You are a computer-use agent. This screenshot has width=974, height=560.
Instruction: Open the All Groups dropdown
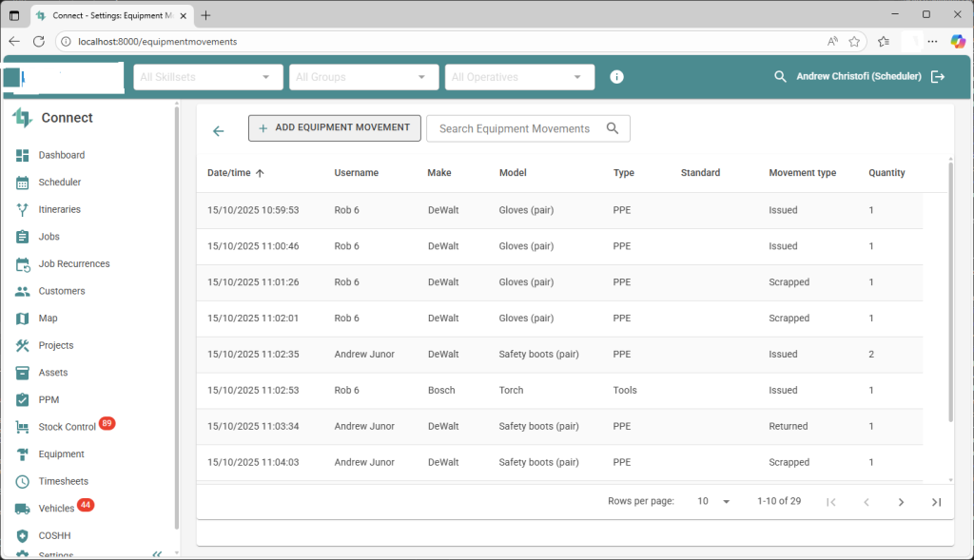[364, 77]
